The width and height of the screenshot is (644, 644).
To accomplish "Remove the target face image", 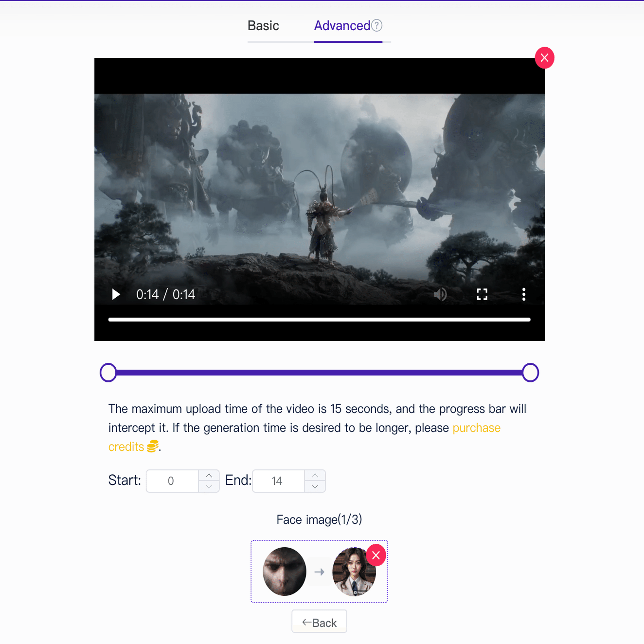I will [376, 555].
